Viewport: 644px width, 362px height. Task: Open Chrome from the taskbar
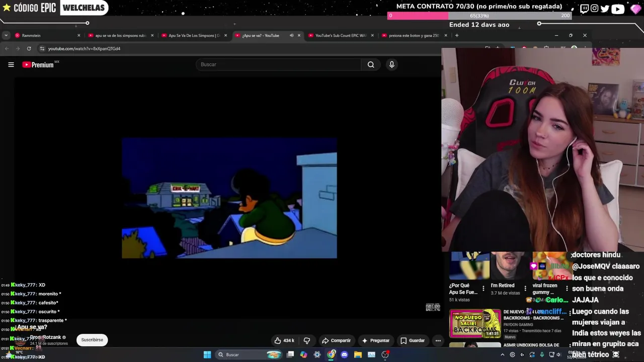coord(331,354)
